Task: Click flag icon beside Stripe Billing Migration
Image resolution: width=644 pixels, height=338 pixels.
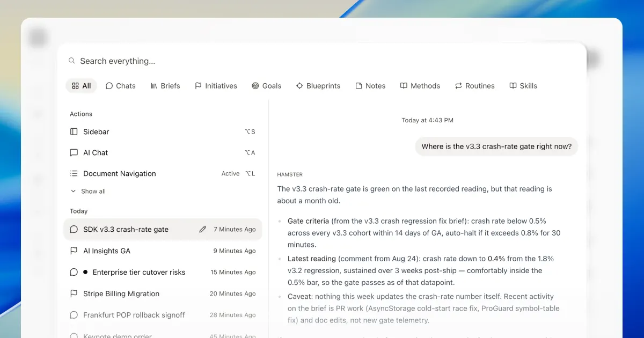Action: [x=74, y=293]
